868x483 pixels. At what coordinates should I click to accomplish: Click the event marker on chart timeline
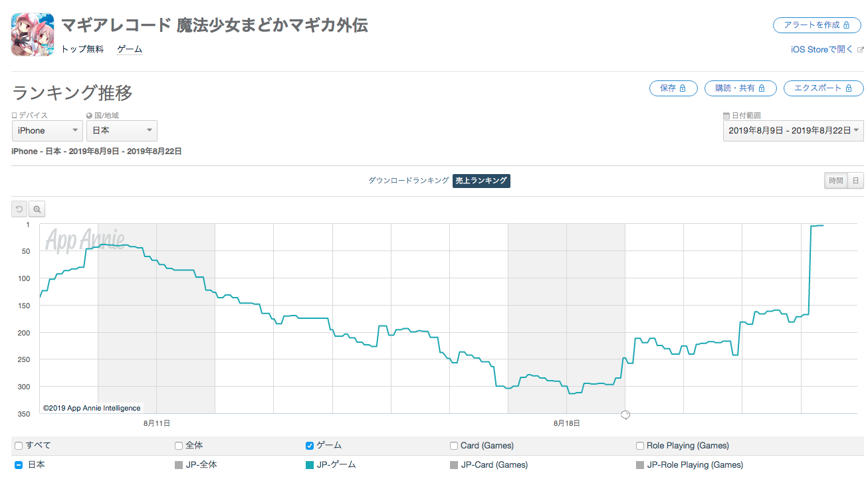625,415
